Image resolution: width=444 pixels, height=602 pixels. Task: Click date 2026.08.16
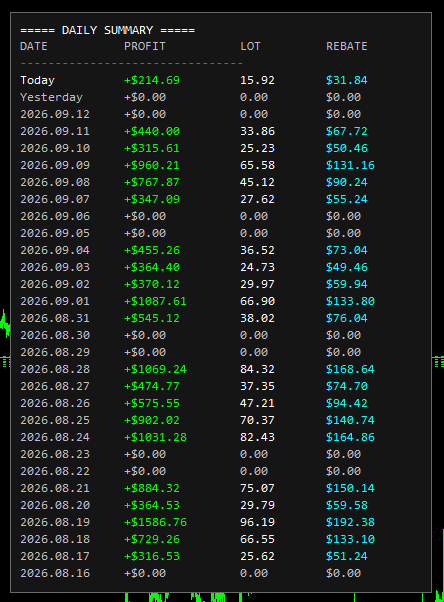[x=55, y=573]
